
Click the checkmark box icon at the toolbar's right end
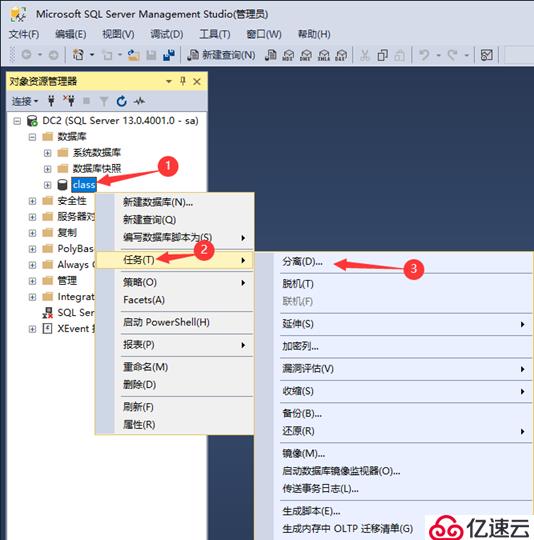486,55
